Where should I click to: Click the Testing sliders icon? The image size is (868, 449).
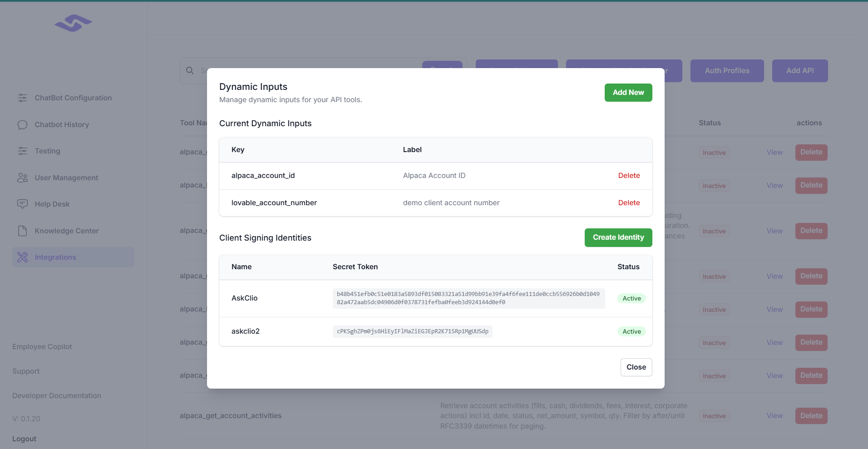click(22, 151)
